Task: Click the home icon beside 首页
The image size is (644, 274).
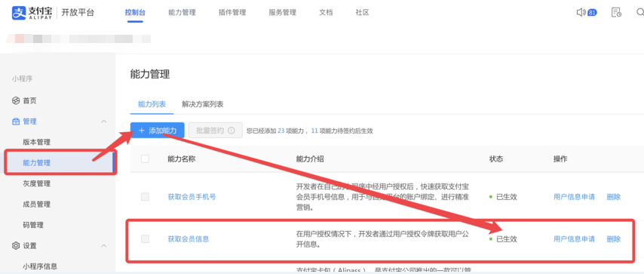Action: pos(16,100)
